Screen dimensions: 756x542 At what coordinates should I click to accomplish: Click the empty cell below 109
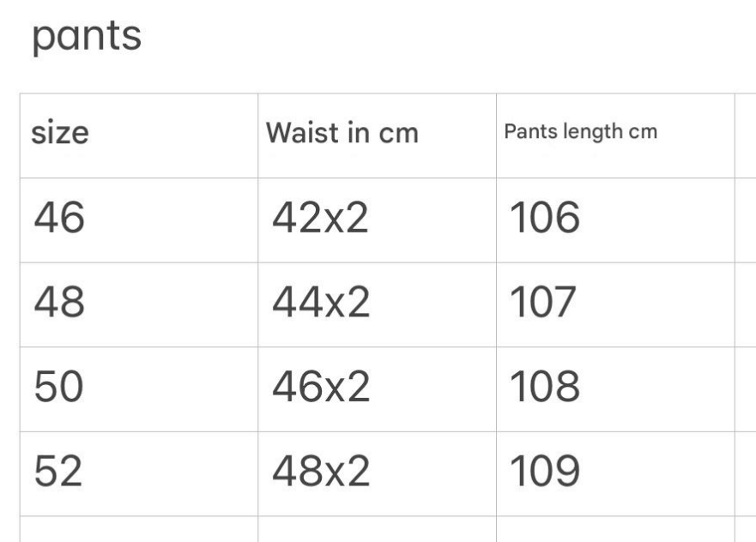click(x=614, y=529)
